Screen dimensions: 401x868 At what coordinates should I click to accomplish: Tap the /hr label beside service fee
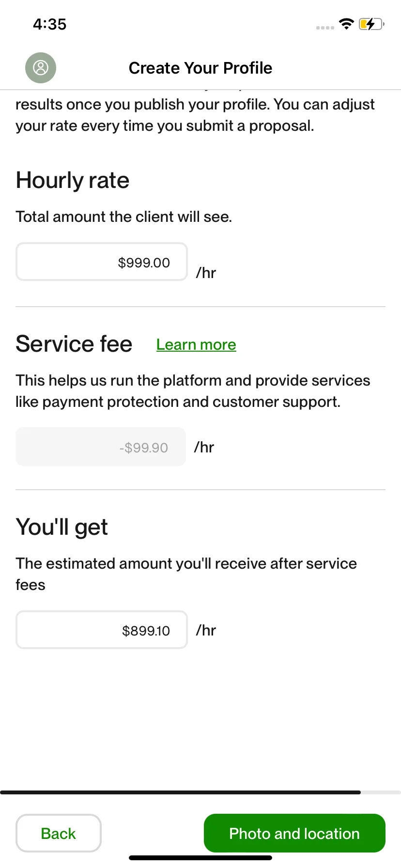coord(204,447)
